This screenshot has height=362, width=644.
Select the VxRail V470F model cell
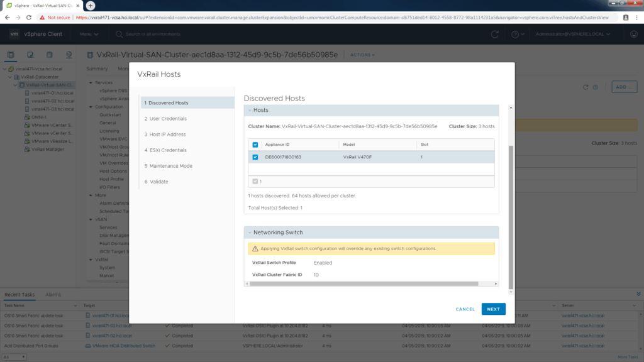pos(357,157)
